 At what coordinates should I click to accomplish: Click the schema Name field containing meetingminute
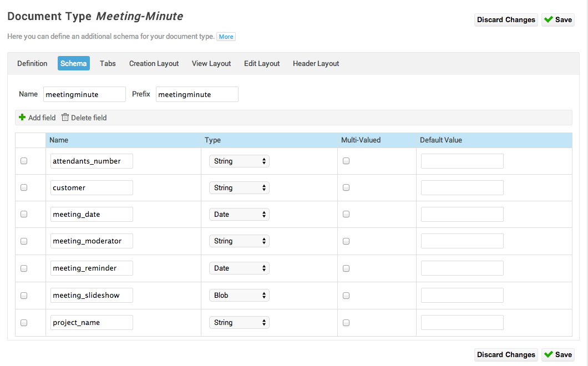[84, 94]
